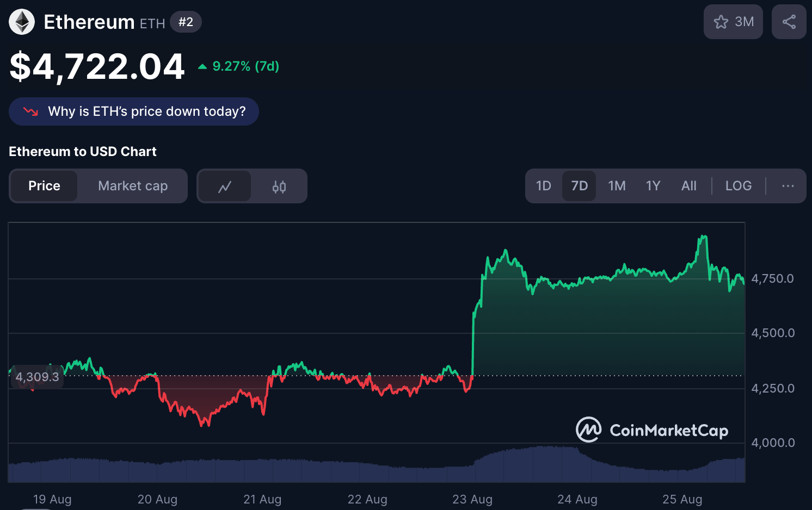Open 'Why is ETH's price down today?'
Screen dimensions: 812x510
[x=134, y=111]
